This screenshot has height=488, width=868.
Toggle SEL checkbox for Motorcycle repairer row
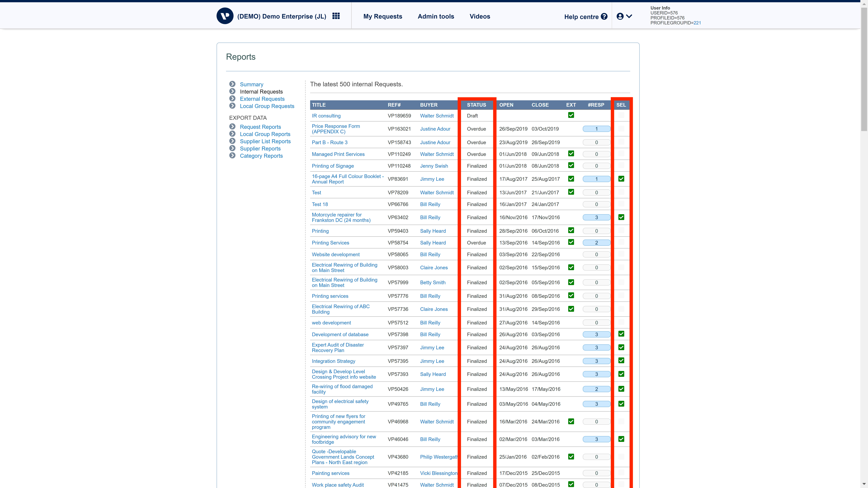click(621, 217)
